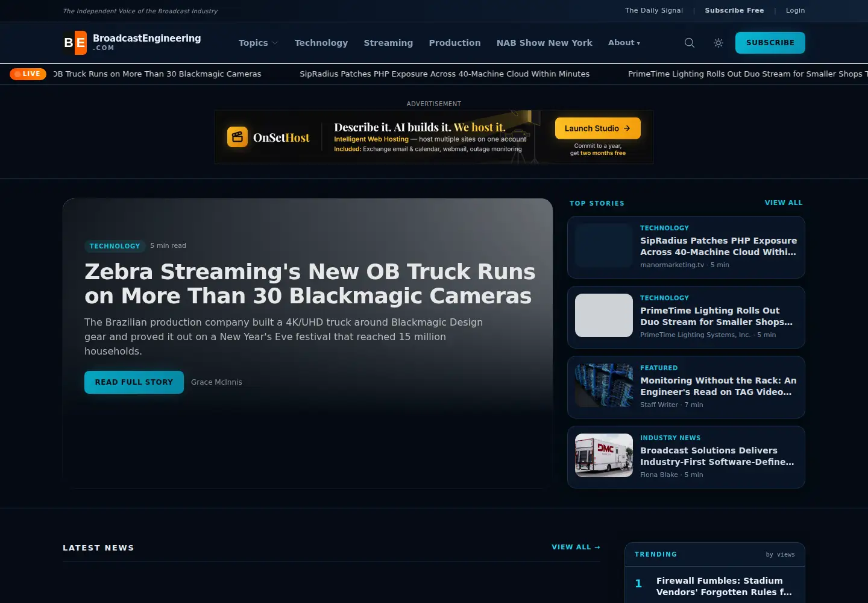Click READ FULL STORY button

pos(134,382)
